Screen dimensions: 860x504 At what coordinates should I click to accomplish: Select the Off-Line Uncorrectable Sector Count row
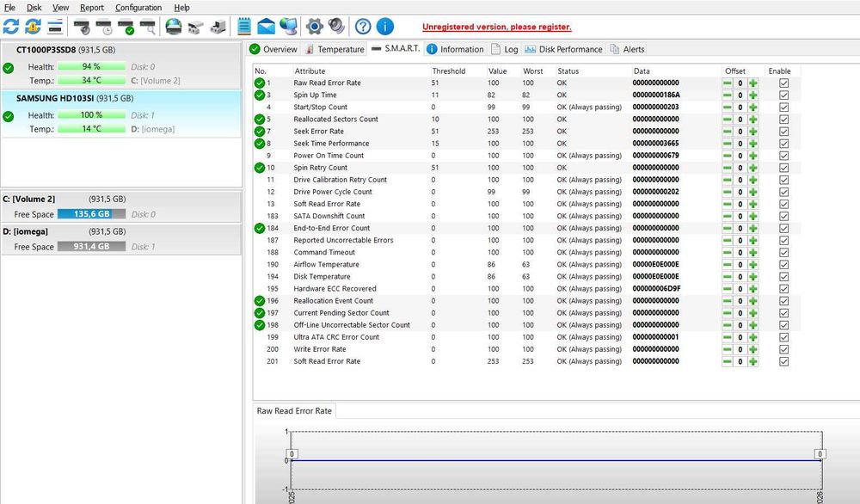click(x=526, y=324)
